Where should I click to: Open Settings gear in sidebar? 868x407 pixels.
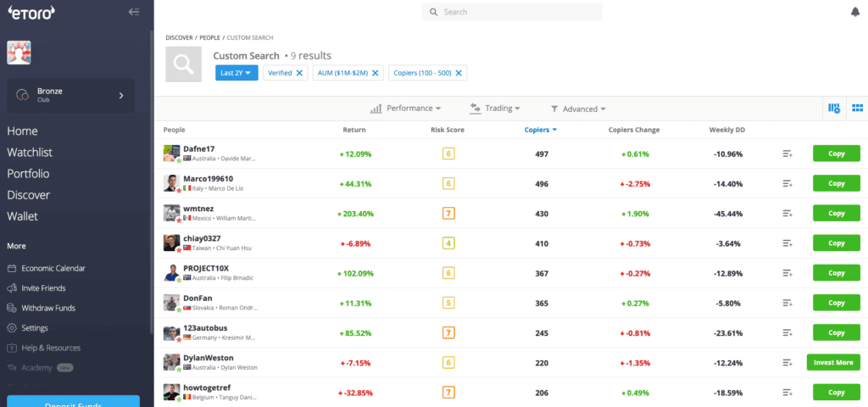[x=13, y=328]
